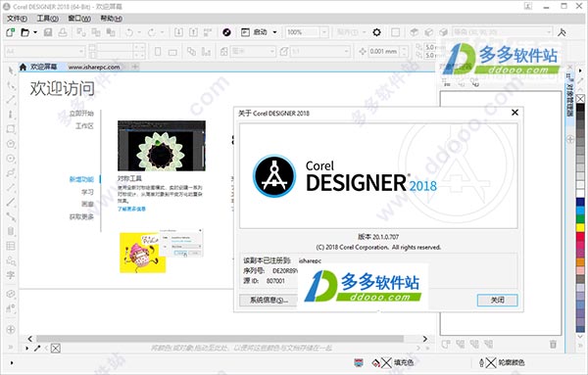Click the 了解更多信息 link
Screen dimensions: 588x375
(131, 209)
